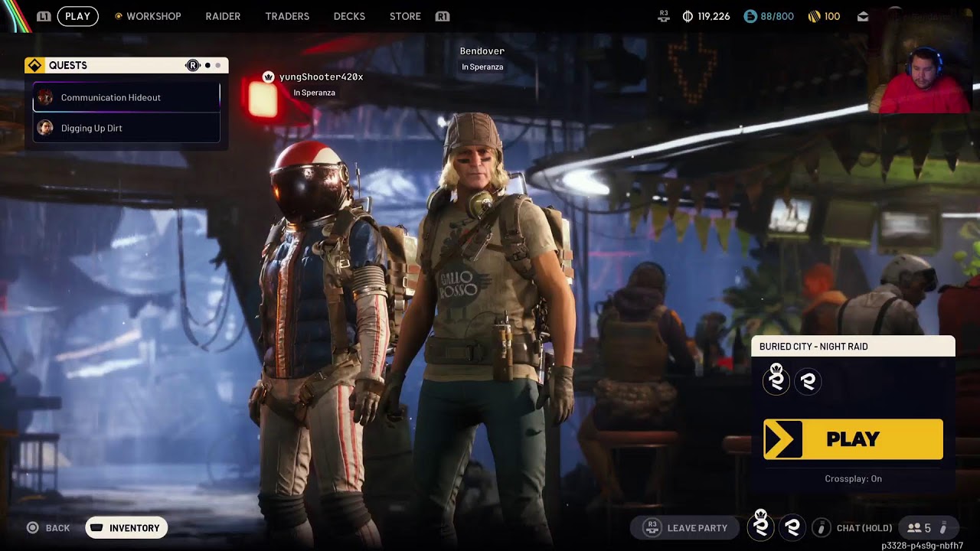The height and width of the screenshot is (551, 980).
Task: Click the party members icon showing 5
Action: 914,528
